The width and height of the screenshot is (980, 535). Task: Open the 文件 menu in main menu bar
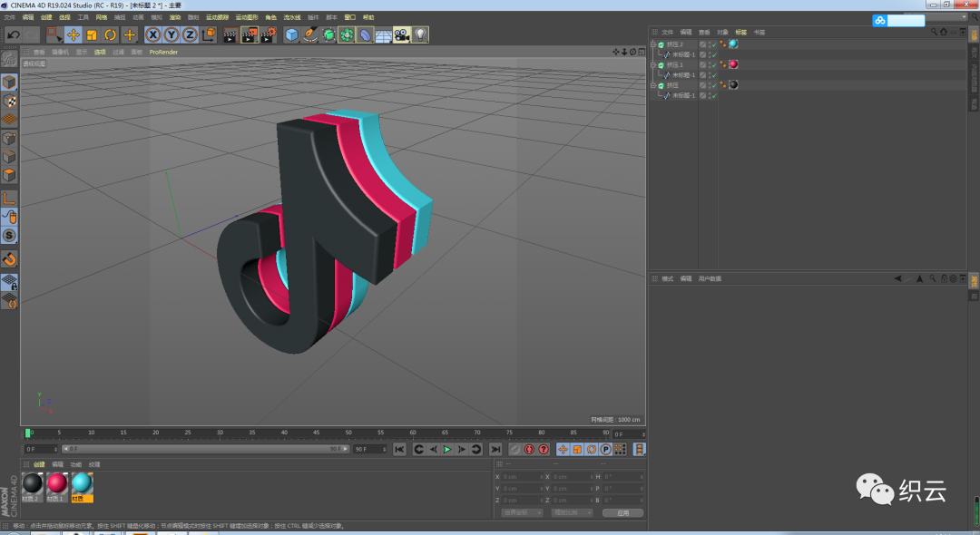click(x=10, y=17)
